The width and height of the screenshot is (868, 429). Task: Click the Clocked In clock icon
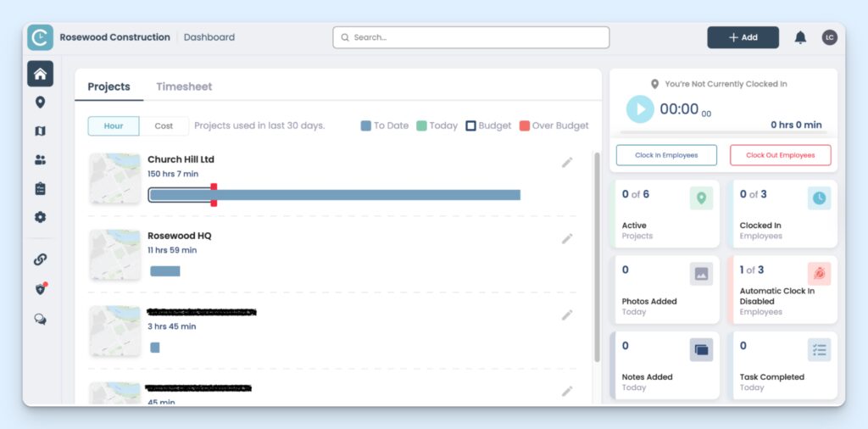[x=820, y=198]
